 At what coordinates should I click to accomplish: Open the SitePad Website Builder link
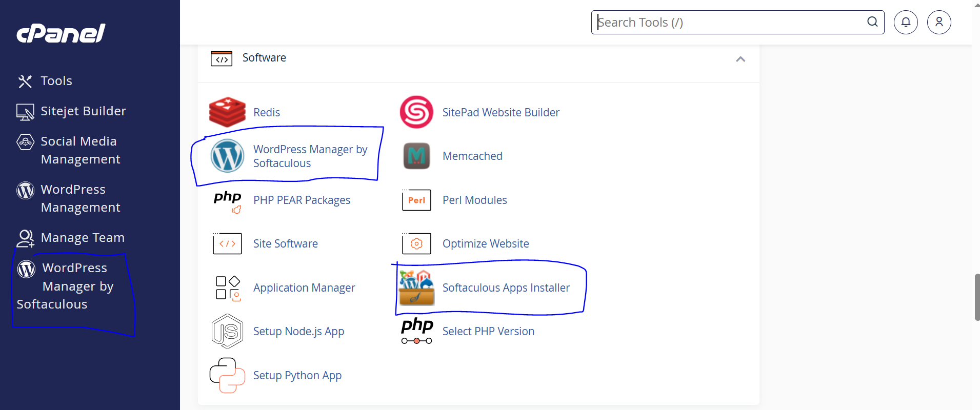point(501,112)
